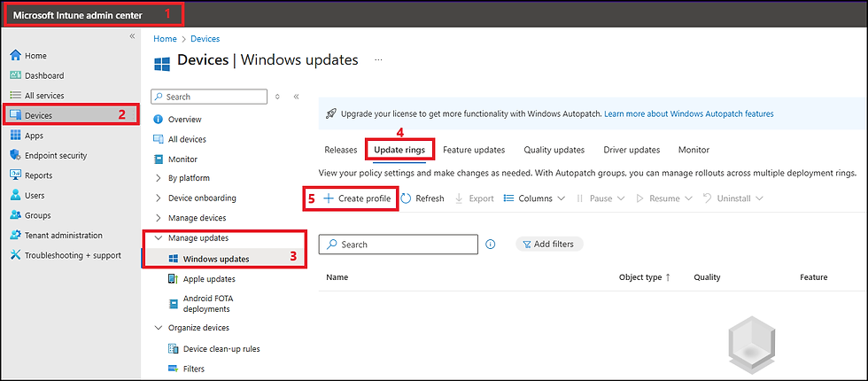
Task: Click the Devices menu search box
Action: (209, 97)
